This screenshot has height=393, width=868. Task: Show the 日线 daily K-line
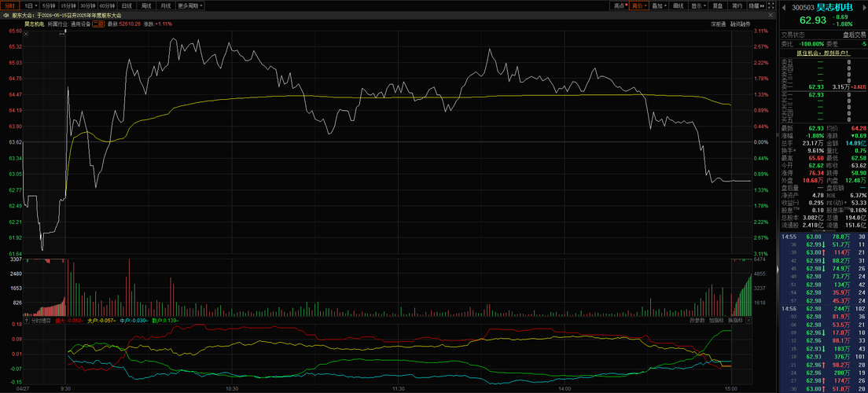click(127, 6)
